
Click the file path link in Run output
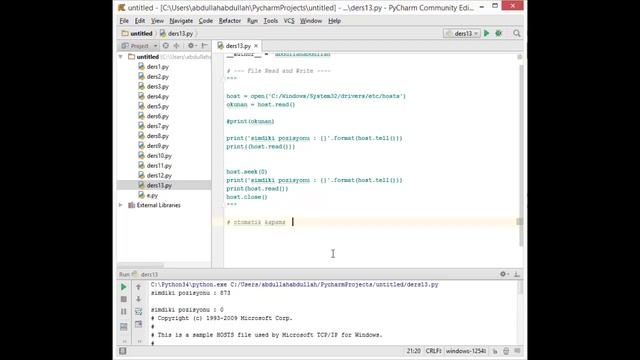coord(334,284)
